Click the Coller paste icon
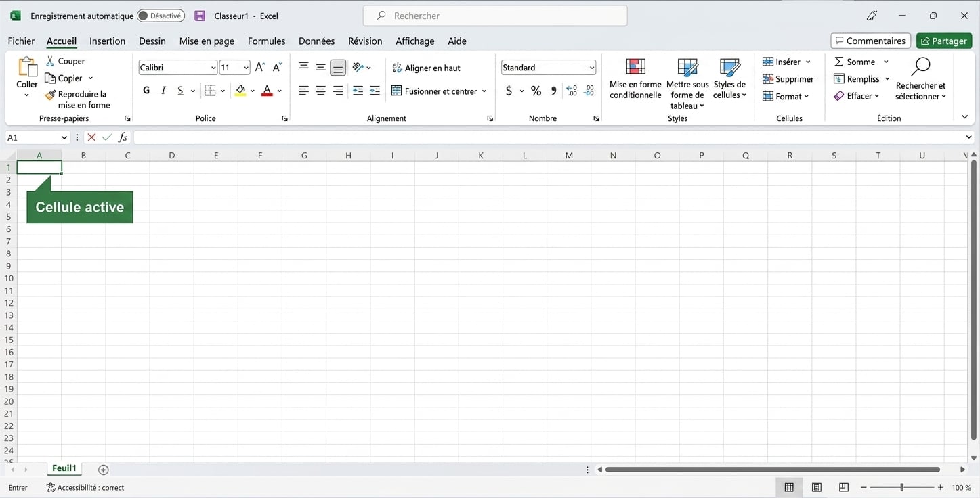 (x=27, y=68)
